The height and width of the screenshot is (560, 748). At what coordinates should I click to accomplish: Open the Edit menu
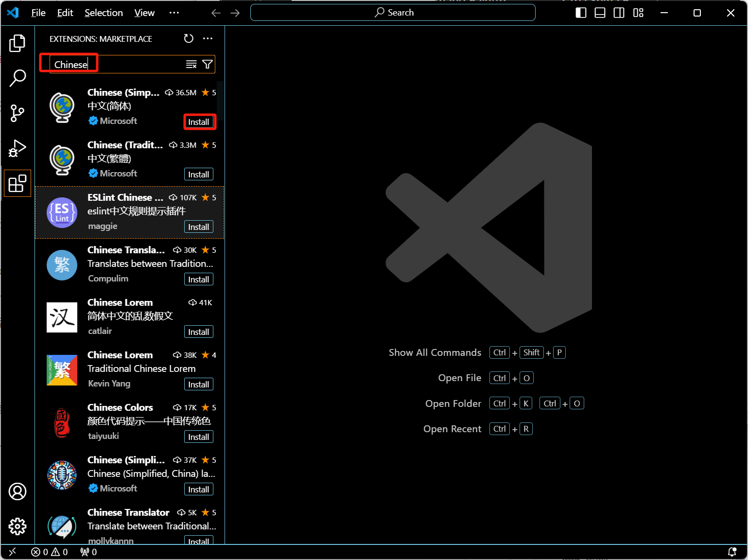coord(65,13)
